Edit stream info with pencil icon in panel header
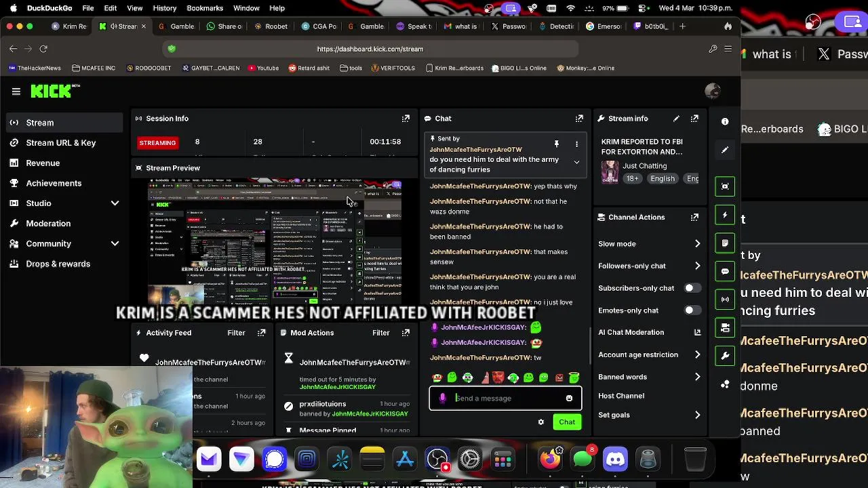The height and width of the screenshot is (488, 868). pyautogui.click(x=676, y=118)
